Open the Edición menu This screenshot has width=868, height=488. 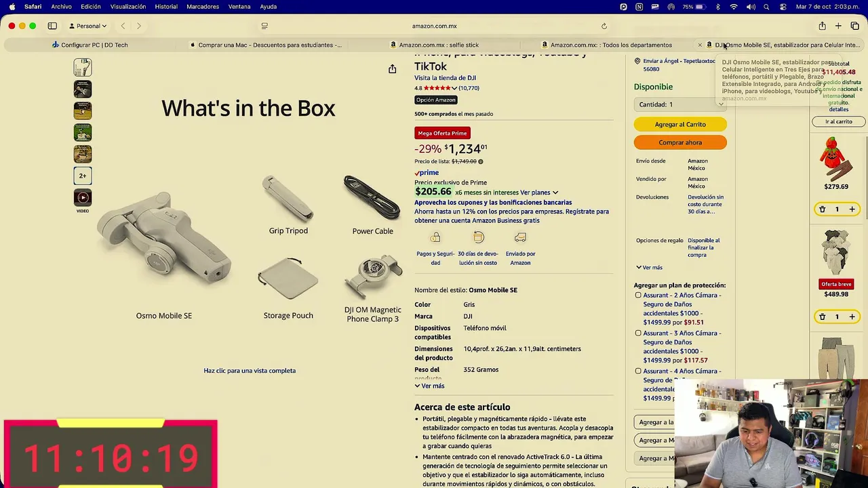pyautogui.click(x=90, y=7)
